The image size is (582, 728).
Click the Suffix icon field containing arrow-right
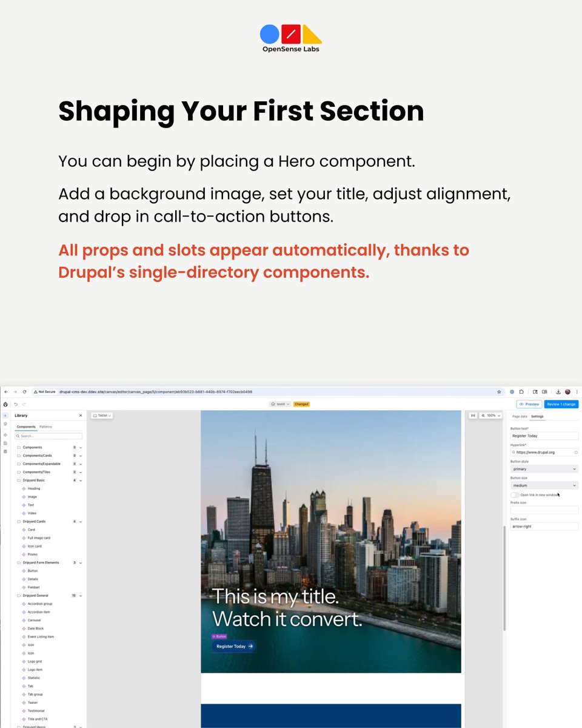point(544,527)
